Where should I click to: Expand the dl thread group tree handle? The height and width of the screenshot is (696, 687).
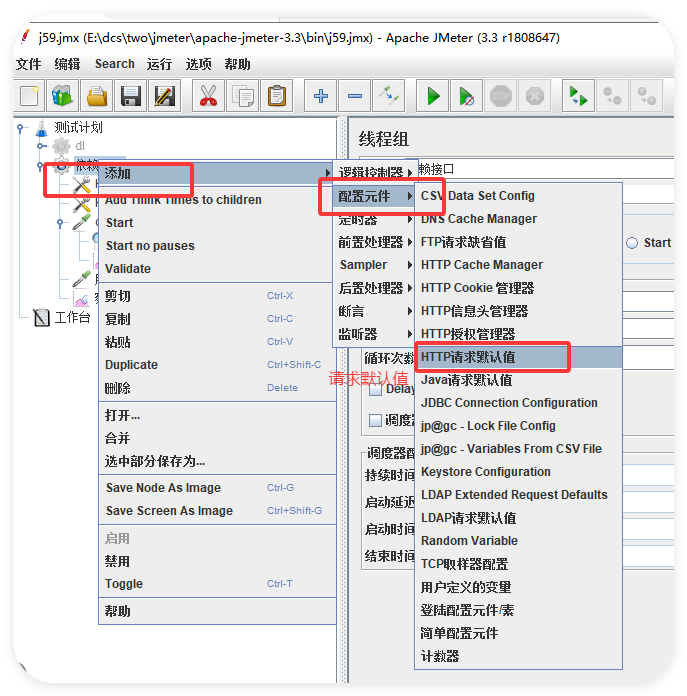pyautogui.click(x=40, y=146)
